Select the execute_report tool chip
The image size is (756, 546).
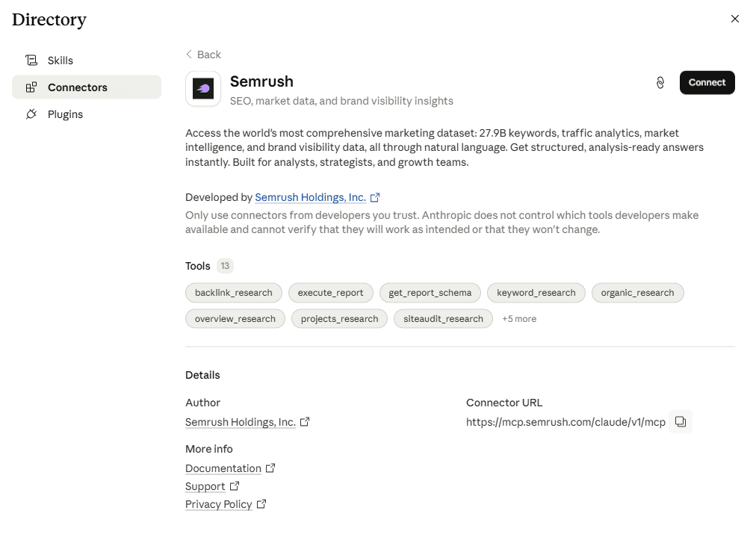click(x=330, y=293)
